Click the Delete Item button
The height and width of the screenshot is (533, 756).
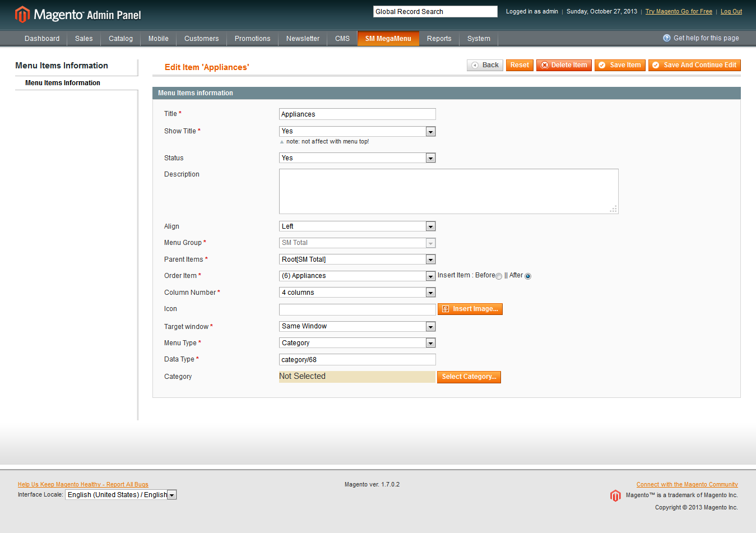[x=564, y=65]
